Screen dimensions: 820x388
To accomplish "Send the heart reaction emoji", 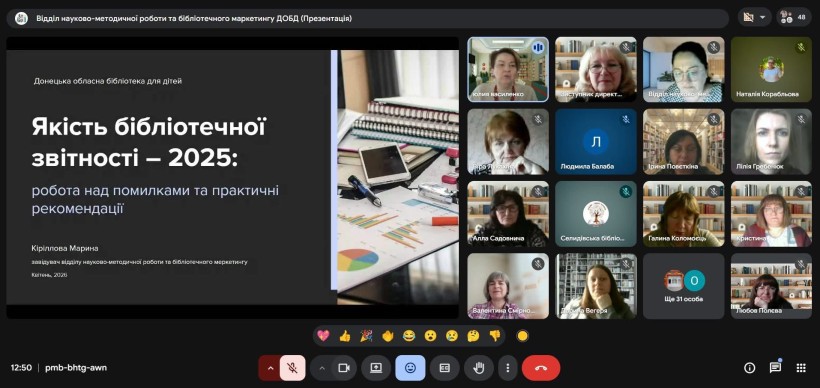I will click(x=323, y=336).
